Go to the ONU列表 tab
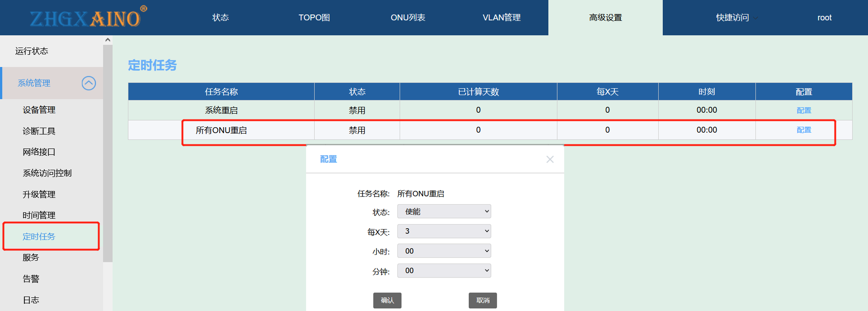 click(x=408, y=18)
